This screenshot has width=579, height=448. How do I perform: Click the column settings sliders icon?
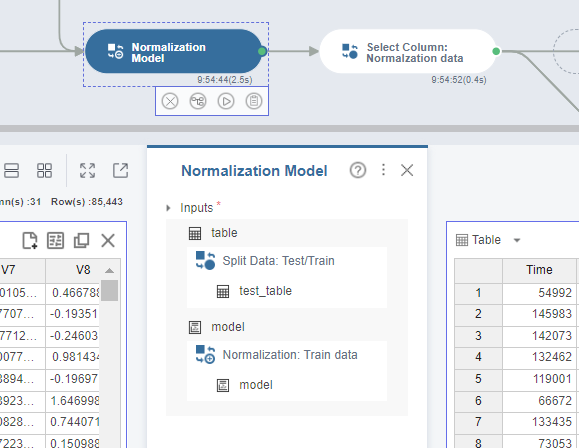(x=55, y=240)
